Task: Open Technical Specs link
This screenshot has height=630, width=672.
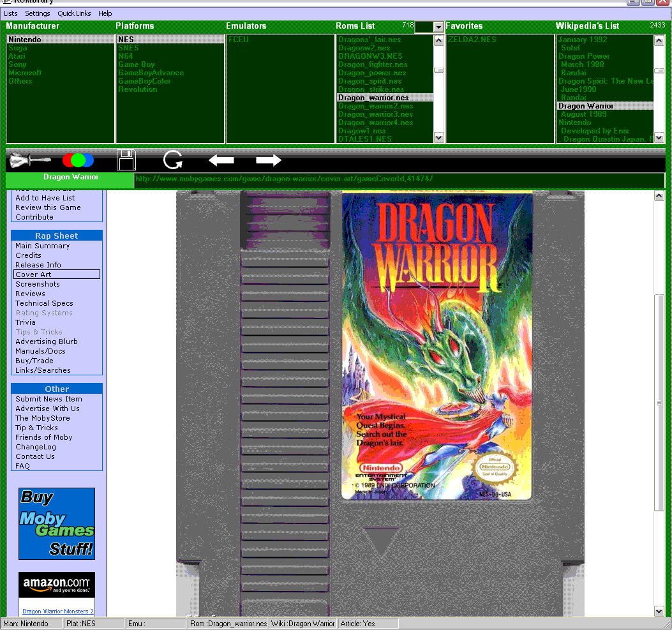Action: pos(44,303)
